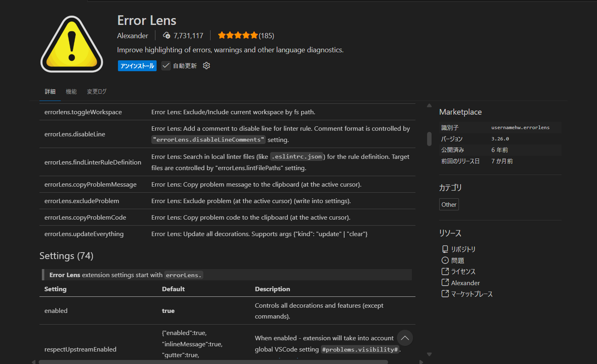The width and height of the screenshot is (597, 364).
Task: Open the Alexander link under リソース
Action: 465,283
